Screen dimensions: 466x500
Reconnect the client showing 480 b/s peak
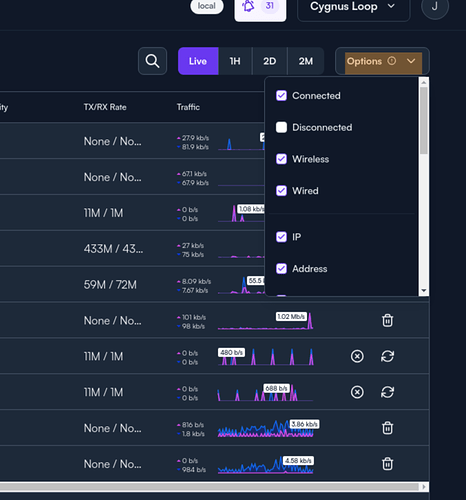[387, 356]
